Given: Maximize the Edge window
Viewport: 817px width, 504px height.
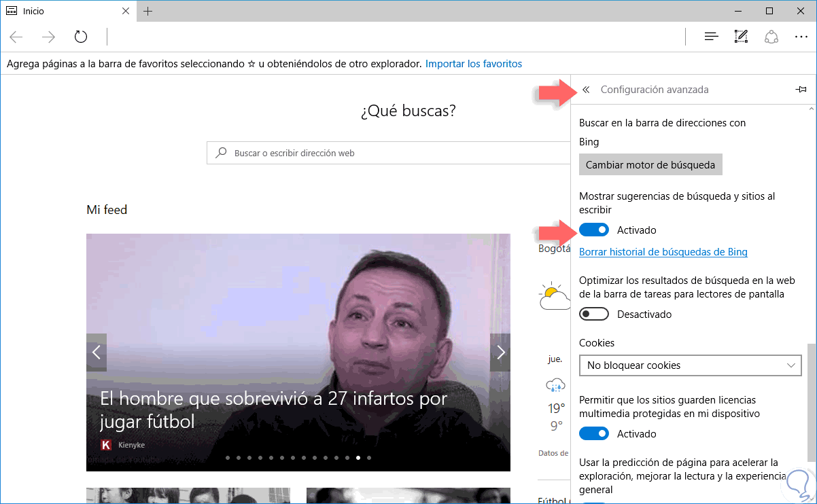Looking at the screenshot, I should coord(769,11).
